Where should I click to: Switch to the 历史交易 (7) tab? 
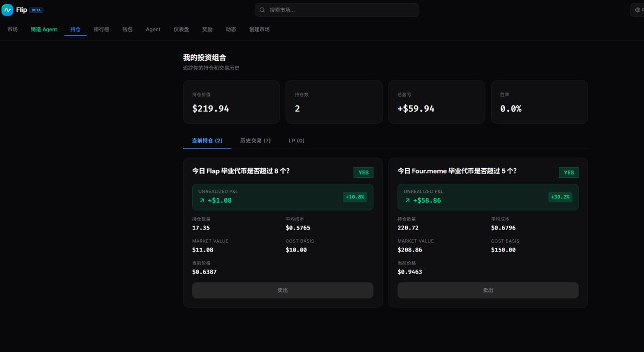click(x=255, y=140)
